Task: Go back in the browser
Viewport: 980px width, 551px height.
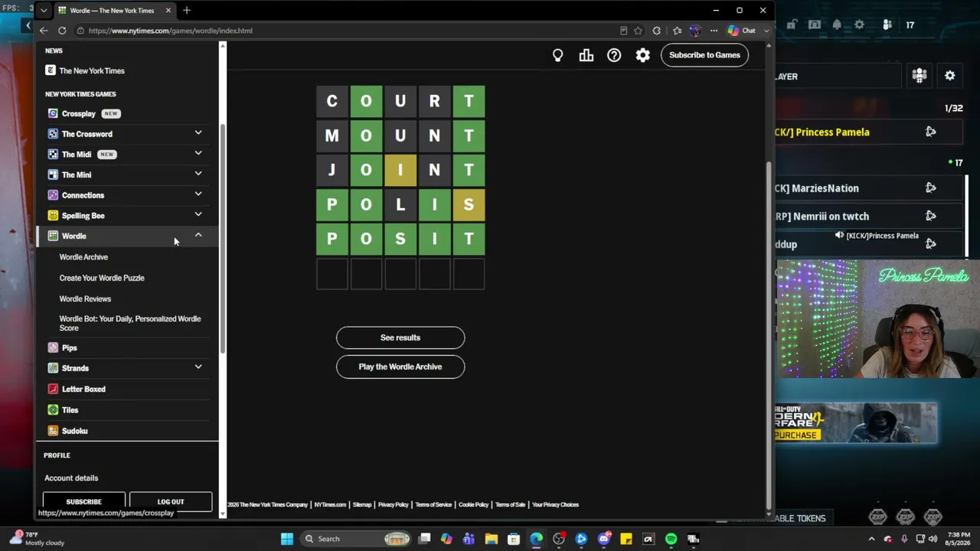Action: click(44, 31)
